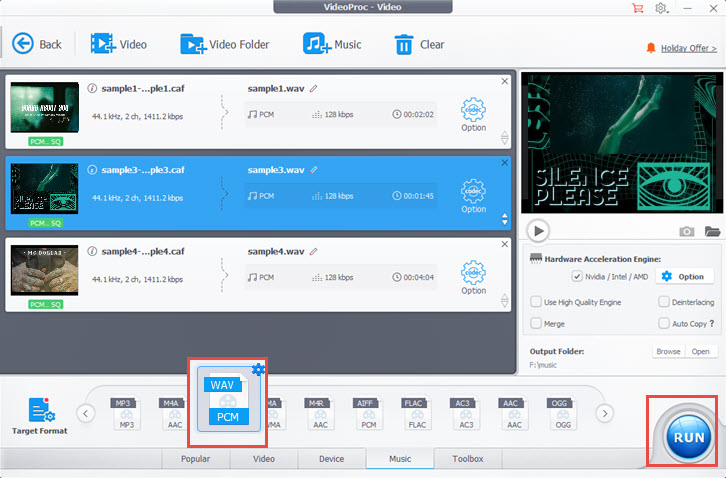Screen dimensions: 726x478
Task: Remove sample4 item with X
Action: click(505, 244)
